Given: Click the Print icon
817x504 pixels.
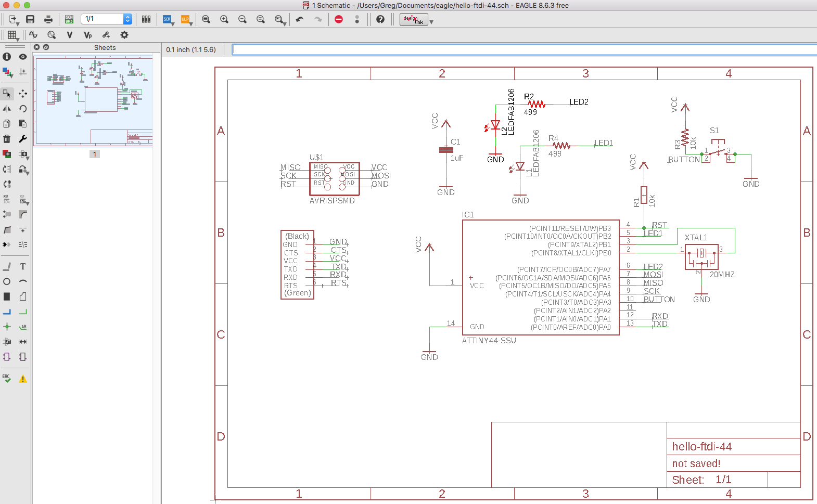Looking at the screenshot, I should [48, 19].
